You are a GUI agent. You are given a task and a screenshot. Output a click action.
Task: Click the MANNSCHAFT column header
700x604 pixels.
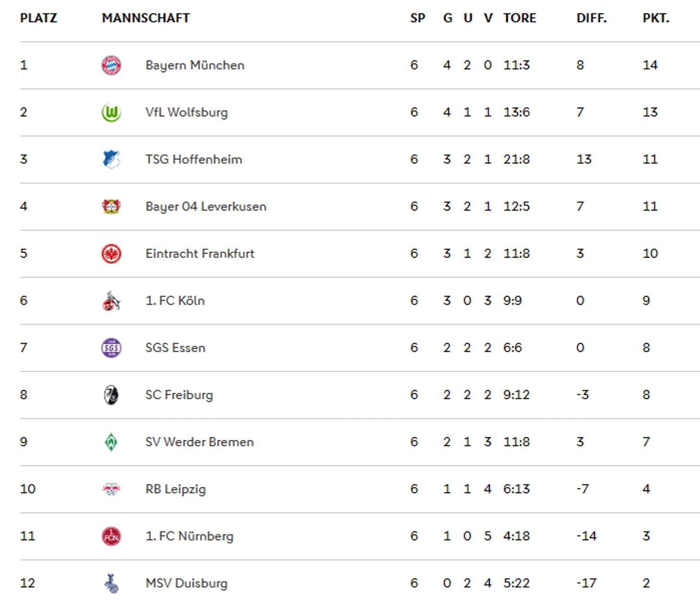[146, 18]
